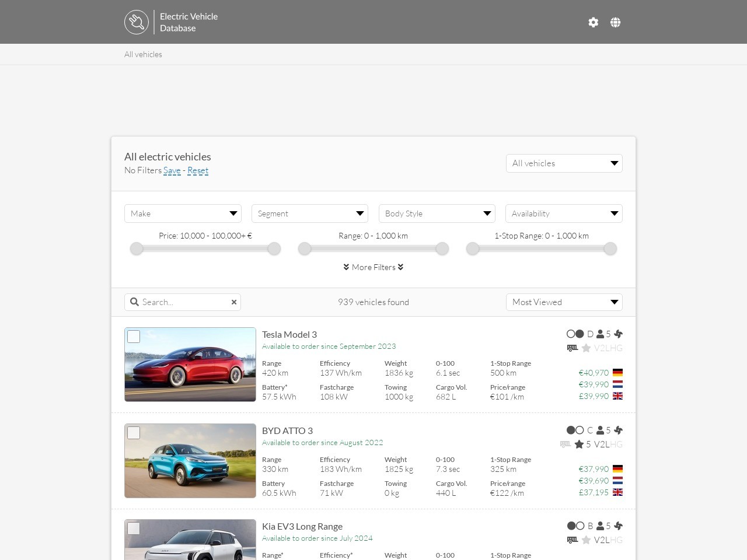Click the drivetrain circles icon for Tesla Model 3
Image resolution: width=747 pixels, height=560 pixels.
(x=575, y=334)
